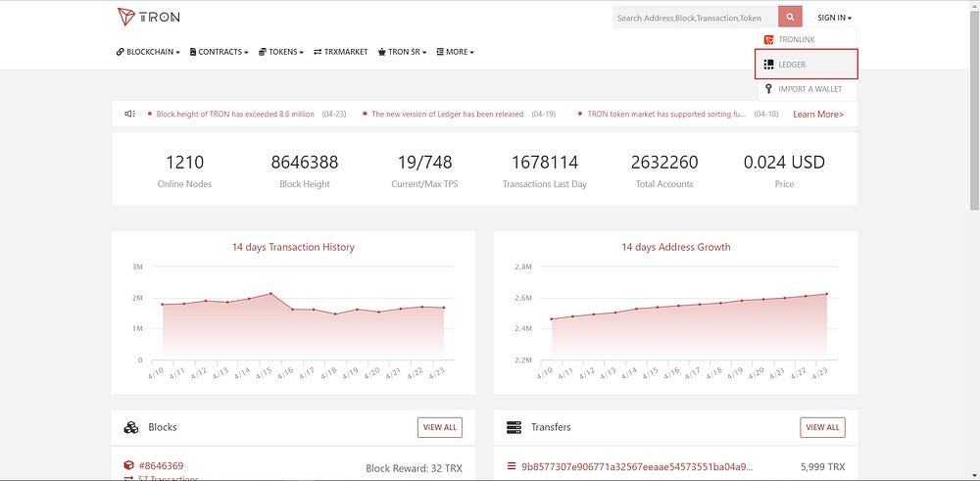
Task: Click the 5,999 TRX transfer amount
Action: (822, 466)
